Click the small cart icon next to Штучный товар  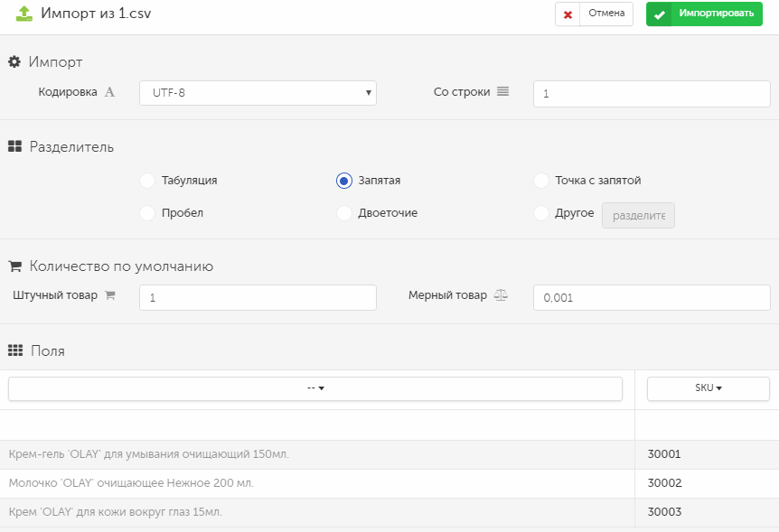110,295
